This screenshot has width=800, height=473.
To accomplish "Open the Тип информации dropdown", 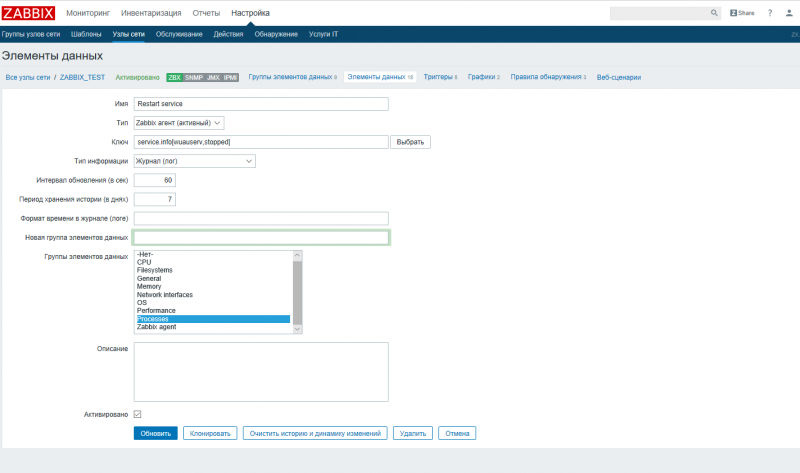I will (194, 161).
